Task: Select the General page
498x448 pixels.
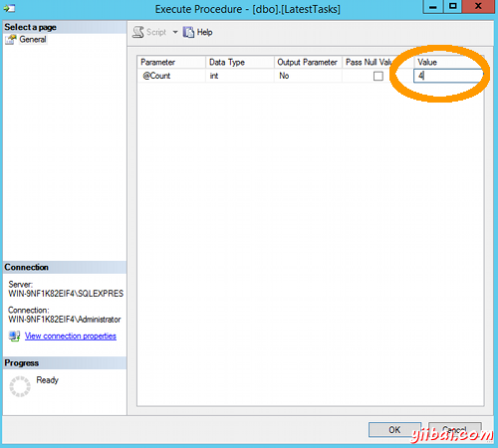Action: (x=33, y=40)
